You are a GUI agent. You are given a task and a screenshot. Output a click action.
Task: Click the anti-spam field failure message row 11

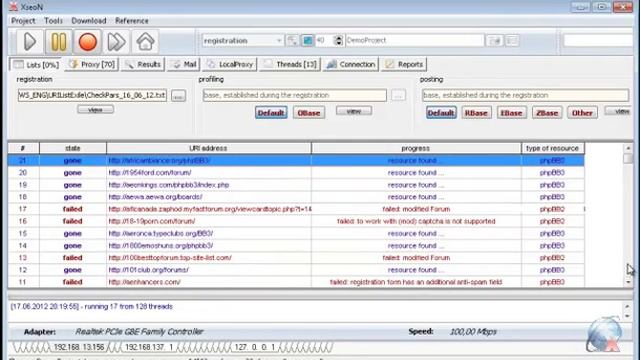coord(416,282)
